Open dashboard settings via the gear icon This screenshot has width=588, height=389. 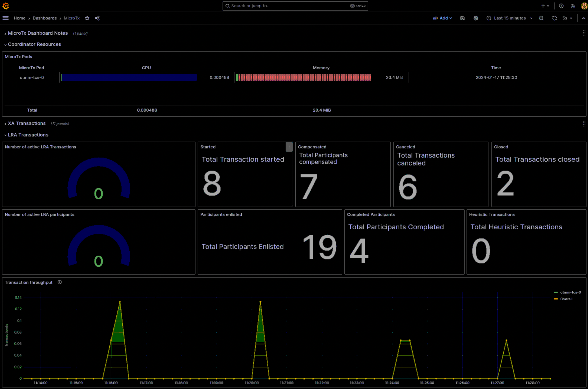click(476, 18)
